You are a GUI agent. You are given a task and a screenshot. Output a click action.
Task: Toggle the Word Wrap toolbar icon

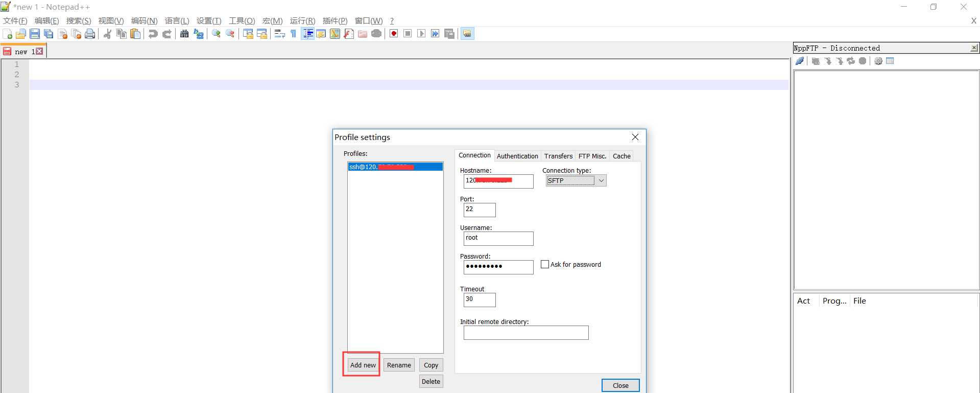[x=279, y=34]
